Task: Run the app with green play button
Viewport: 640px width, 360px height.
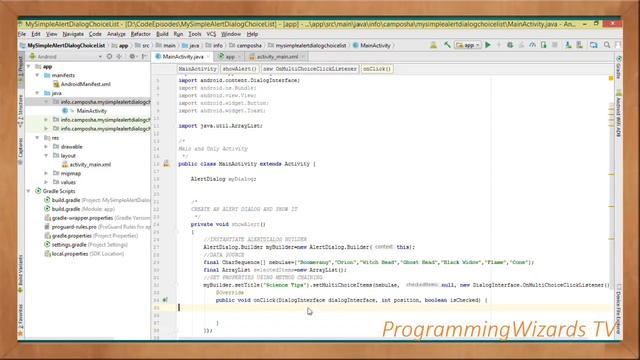Action: (488, 45)
